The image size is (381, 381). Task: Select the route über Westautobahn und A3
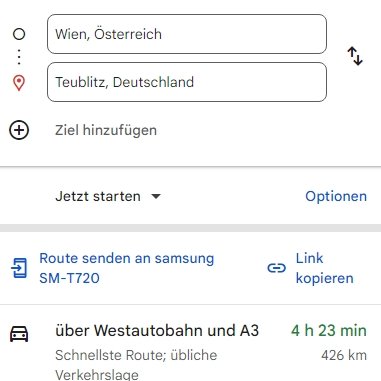click(x=157, y=331)
